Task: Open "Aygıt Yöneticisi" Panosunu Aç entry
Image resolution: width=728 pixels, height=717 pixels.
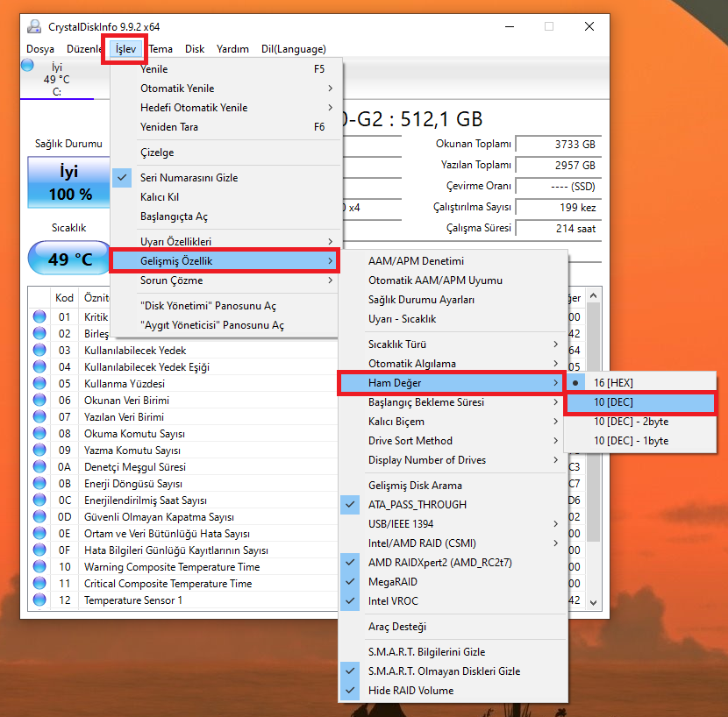Action: click(x=226, y=325)
